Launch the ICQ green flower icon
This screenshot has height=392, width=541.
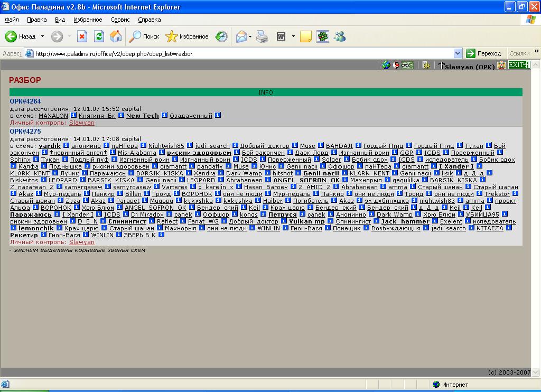coord(323,36)
